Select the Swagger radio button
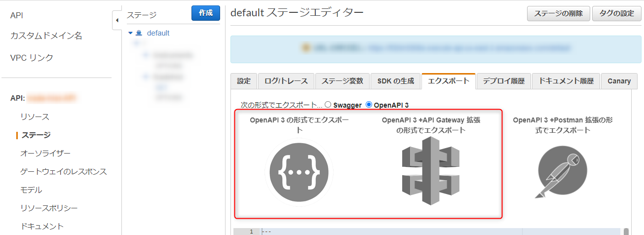 (x=328, y=105)
